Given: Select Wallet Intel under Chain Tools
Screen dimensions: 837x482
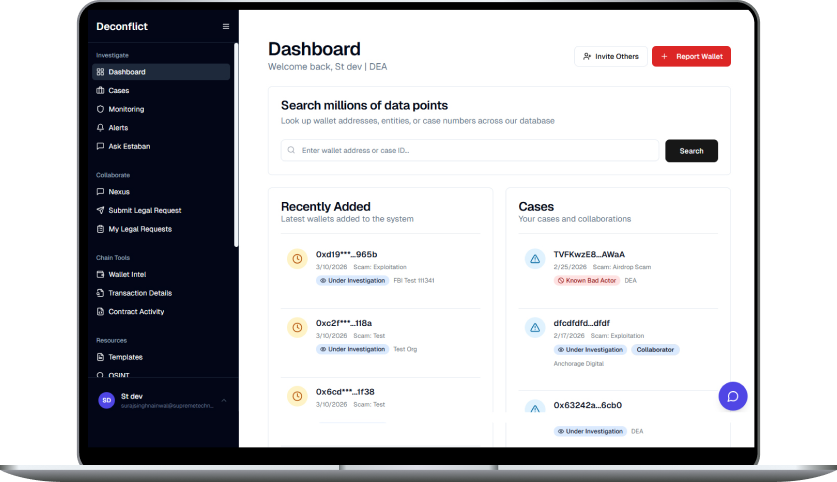Looking at the screenshot, I should pos(127,274).
